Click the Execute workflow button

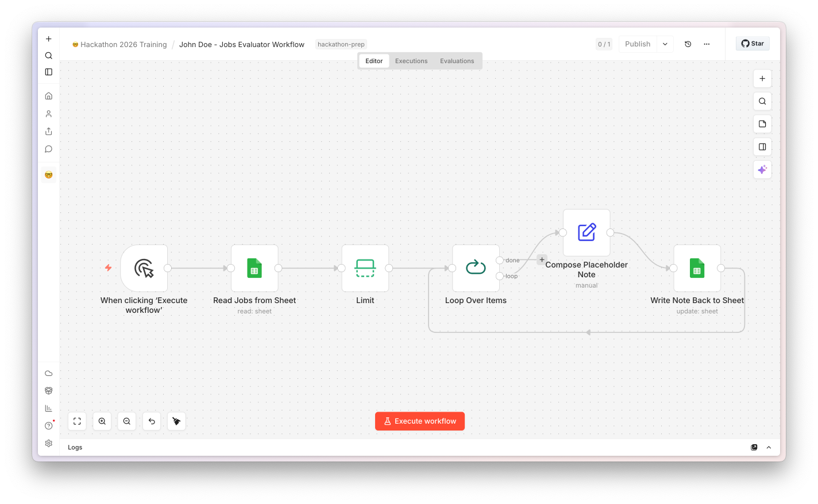coord(420,421)
